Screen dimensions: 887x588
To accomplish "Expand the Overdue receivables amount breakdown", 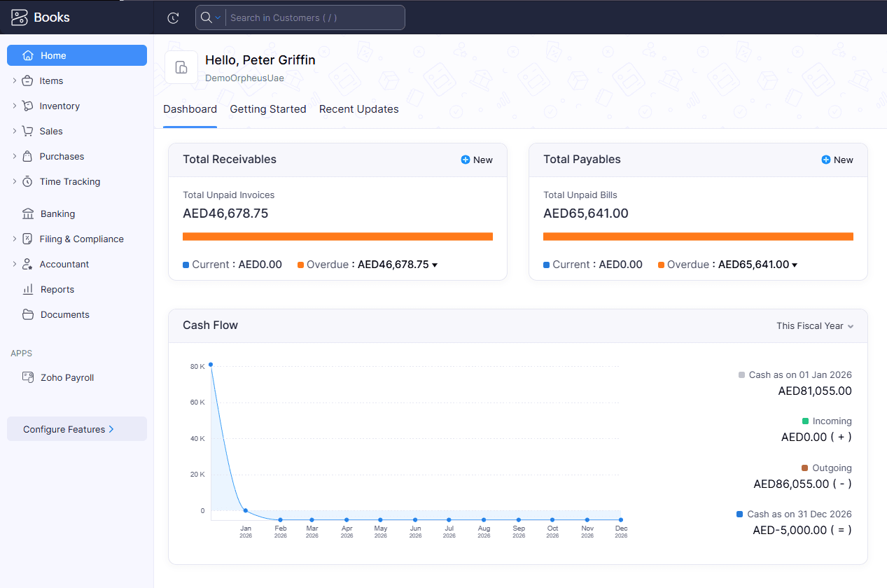I will [x=434, y=265].
